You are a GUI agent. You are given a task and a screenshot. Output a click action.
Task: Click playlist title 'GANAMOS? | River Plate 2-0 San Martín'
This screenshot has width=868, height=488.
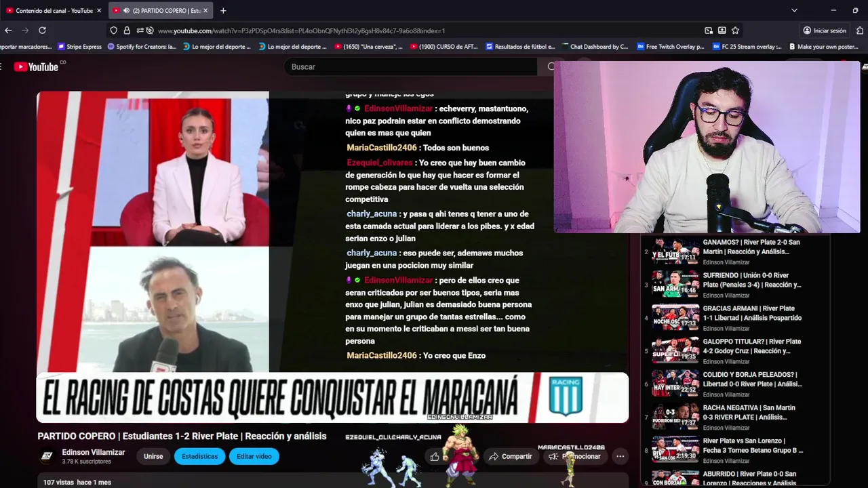pyautogui.click(x=751, y=247)
